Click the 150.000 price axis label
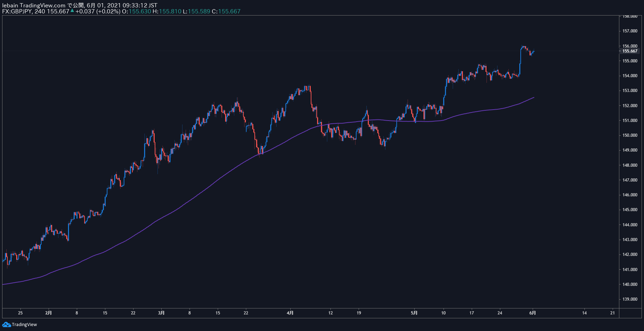The width and height of the screenshot is (644, 331). click(x=630, y=135)
